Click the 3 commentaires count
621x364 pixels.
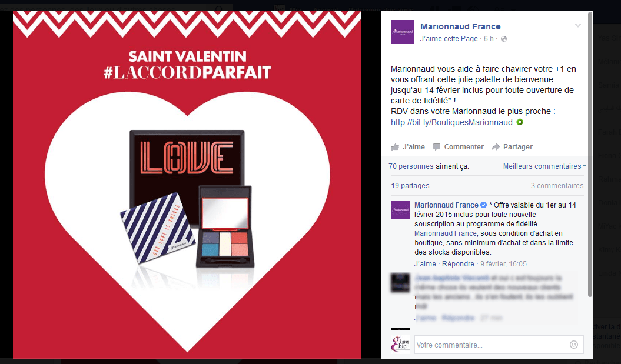click(x=557, y=186)
